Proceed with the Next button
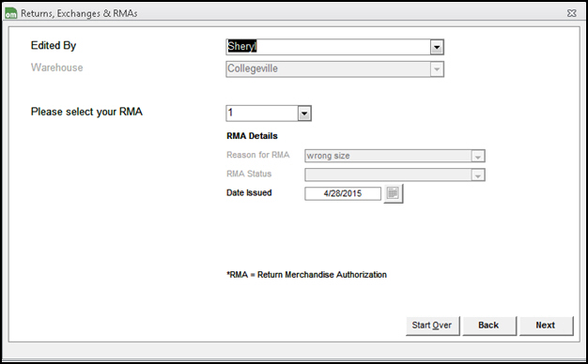This screenshot has height=364, width=588. click(546, 326)
